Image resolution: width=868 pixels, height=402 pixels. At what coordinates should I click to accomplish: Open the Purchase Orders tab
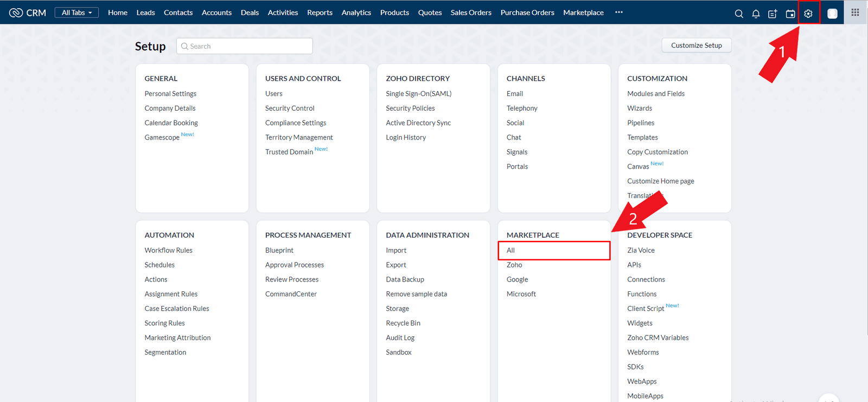[x=527, y=12]
